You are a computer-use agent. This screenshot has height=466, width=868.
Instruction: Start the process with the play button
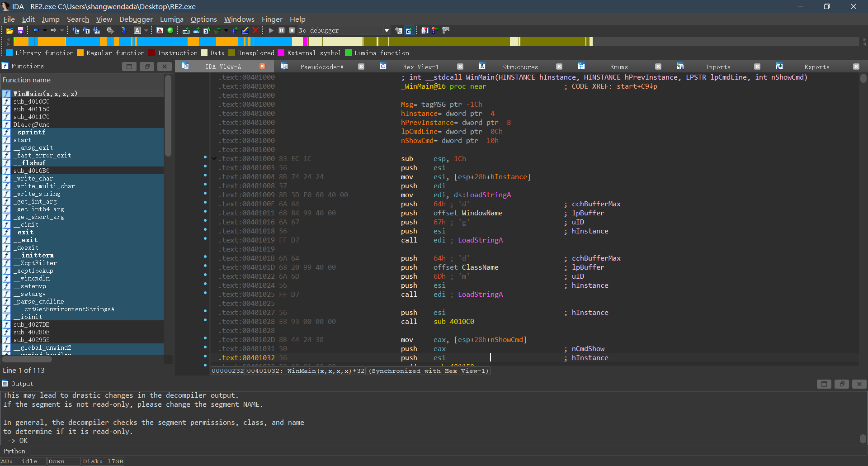(x=271, y=30)
